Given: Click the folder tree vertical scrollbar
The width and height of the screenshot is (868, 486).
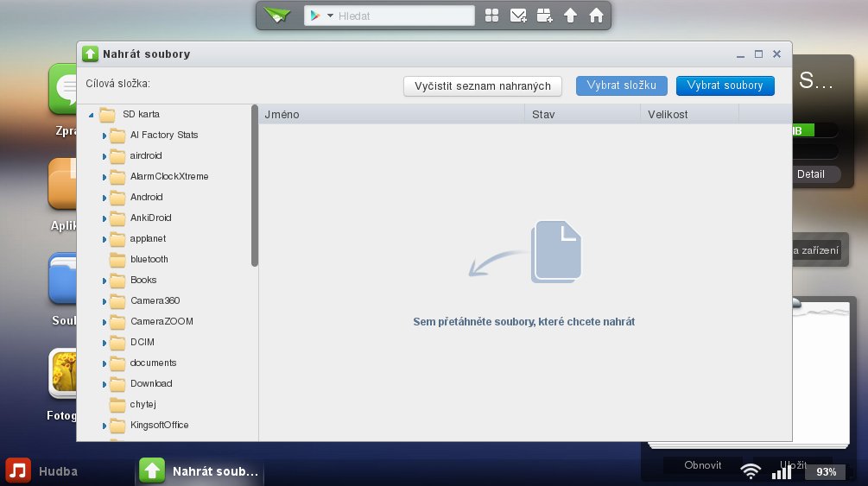Looking at the screenshot, I should [x=255, y=186].
